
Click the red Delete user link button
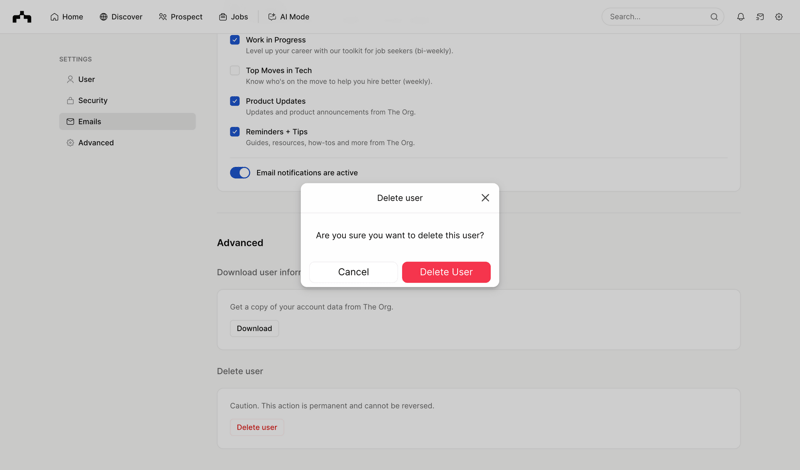(257, 428)
